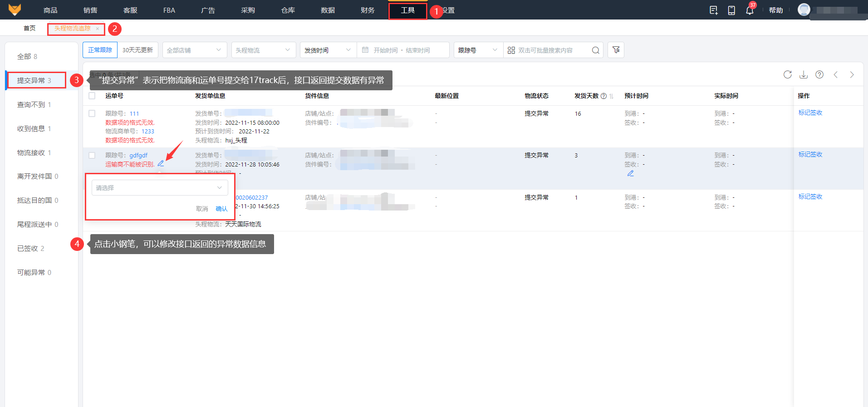Close the 头程物流追踪 tab
Image resolution: width=868 pixels, height=407 pixels.
98,29
